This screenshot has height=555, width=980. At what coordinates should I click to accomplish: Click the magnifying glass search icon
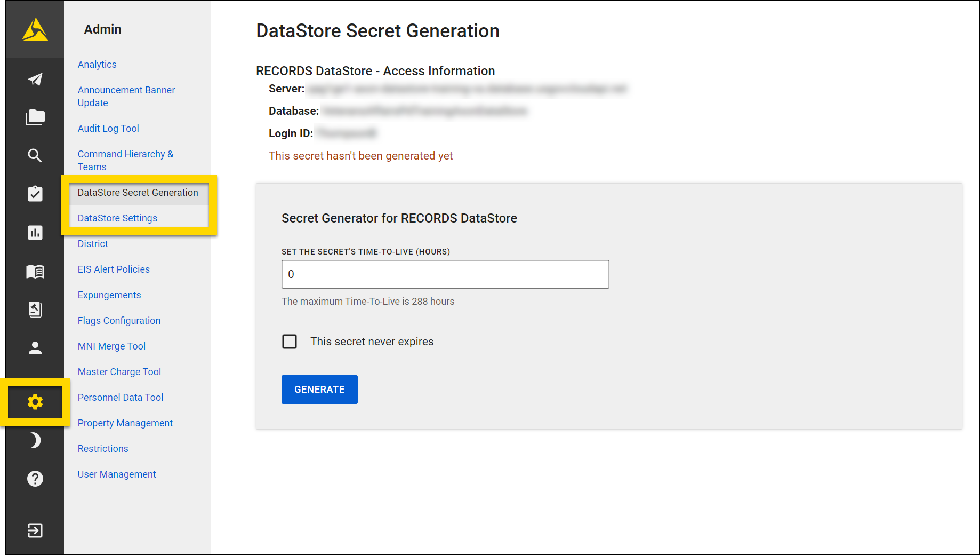click(35, 155)
